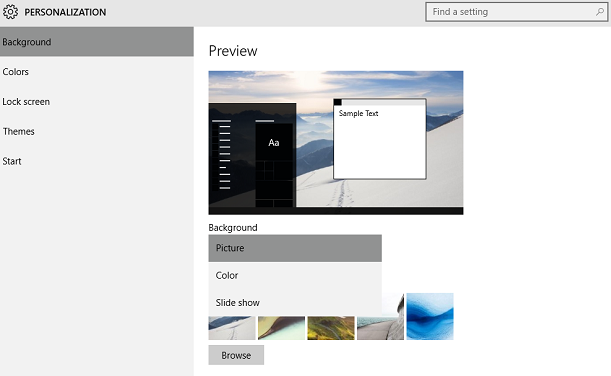Screen dimensions: 611x376
Task: Open the Colors settings page
Action: pos(97,72)
